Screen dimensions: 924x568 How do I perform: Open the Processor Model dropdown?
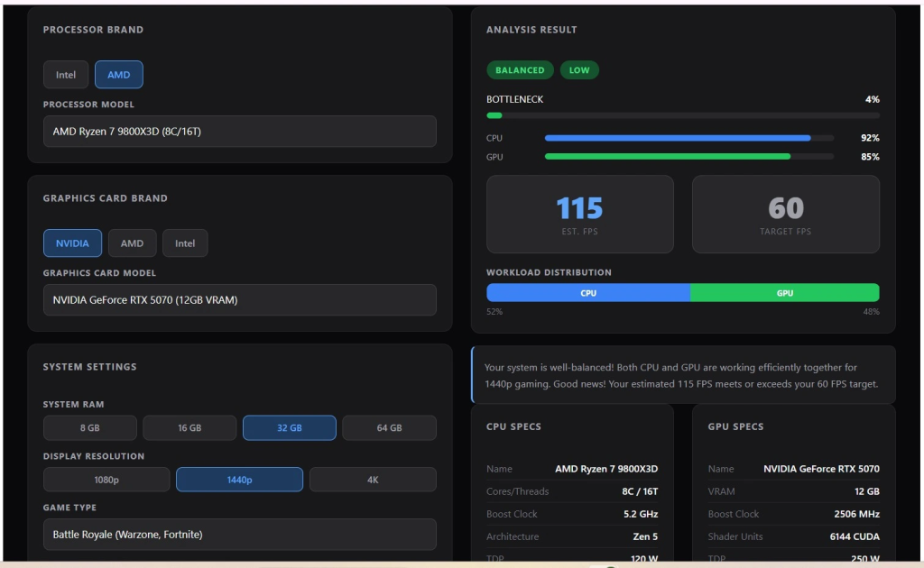[x=240, y=132]
